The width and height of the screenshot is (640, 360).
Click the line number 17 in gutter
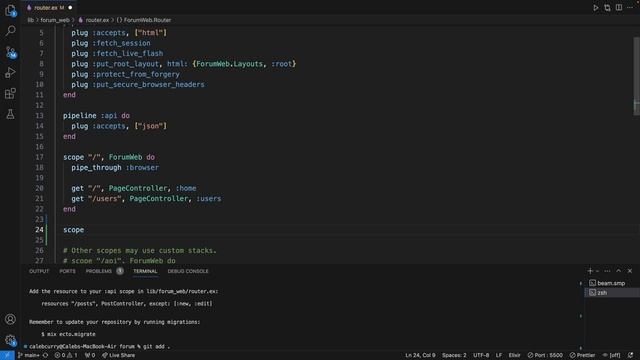tap(39, 157)
